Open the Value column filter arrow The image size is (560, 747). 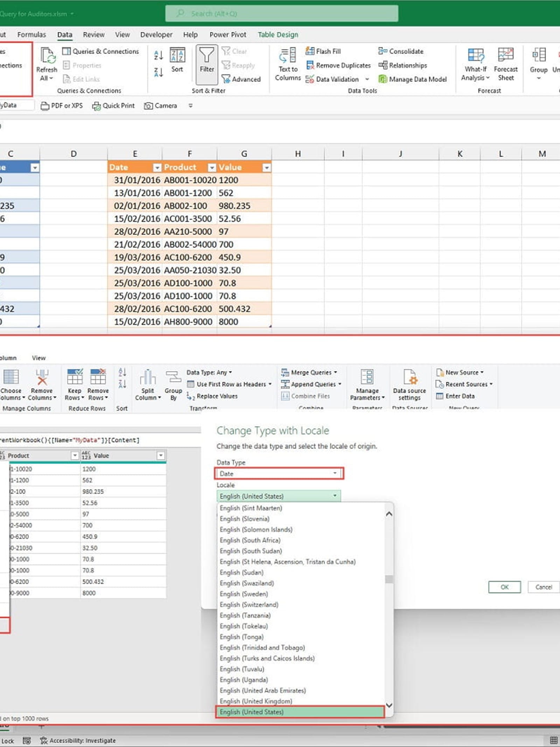pyautogui.click(x=266, y=168)
